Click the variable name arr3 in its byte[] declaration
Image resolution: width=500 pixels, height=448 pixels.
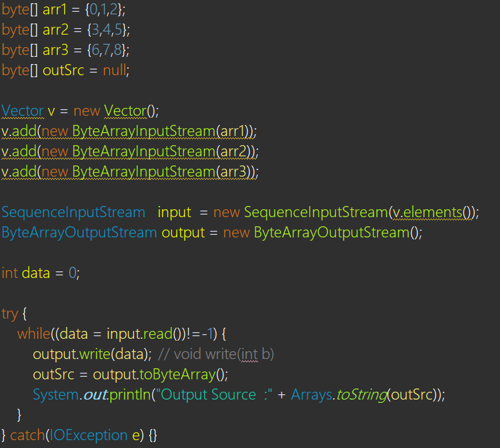coord(56,50)
